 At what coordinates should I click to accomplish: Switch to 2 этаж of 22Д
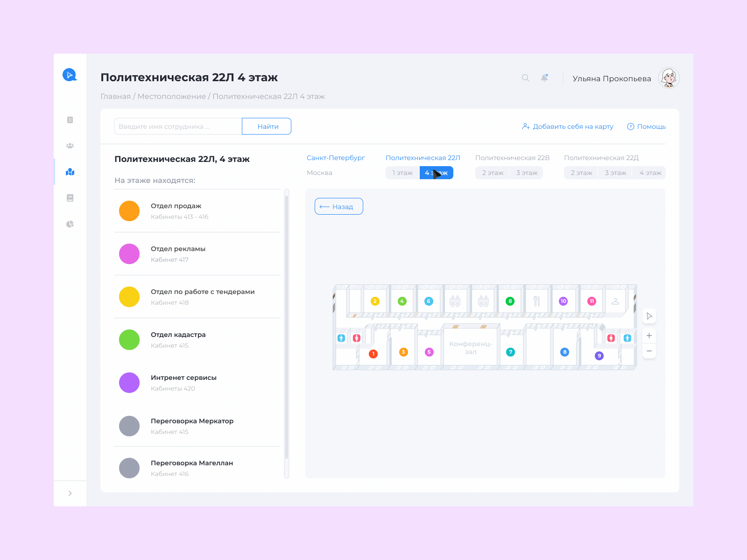(x=581, y=173)
